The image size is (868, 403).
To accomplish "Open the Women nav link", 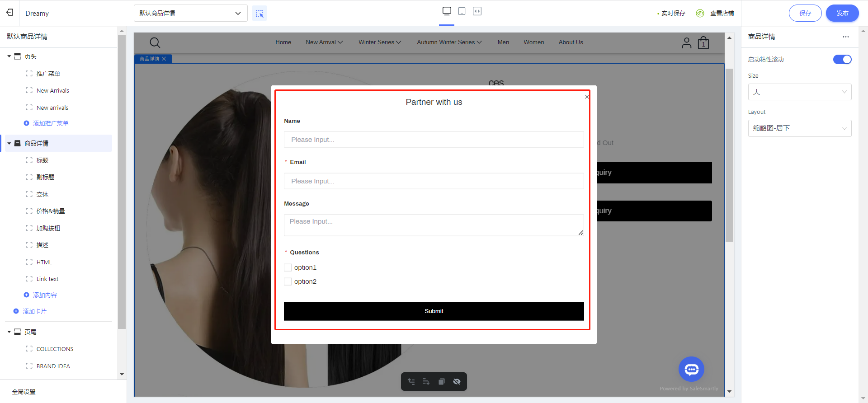I will pyautogui.click(x=534, y=42).
